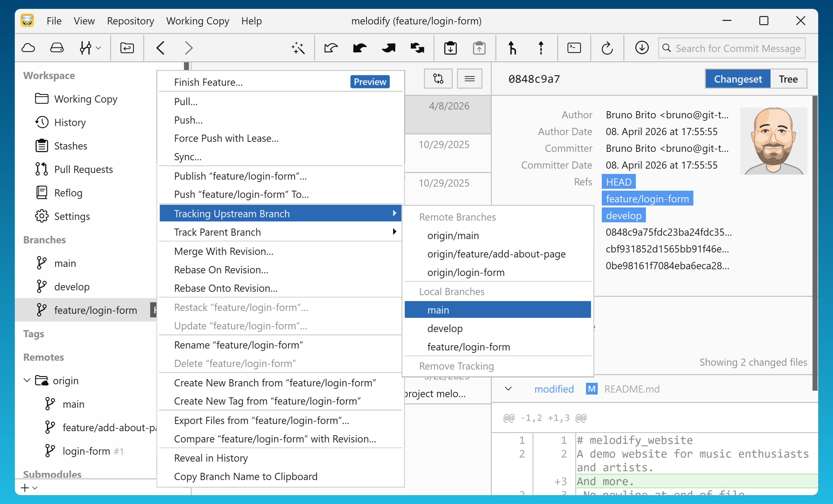Click the Fetch toolbar icon
This screenshot has width=833, height=504.
tap(331, 48)
